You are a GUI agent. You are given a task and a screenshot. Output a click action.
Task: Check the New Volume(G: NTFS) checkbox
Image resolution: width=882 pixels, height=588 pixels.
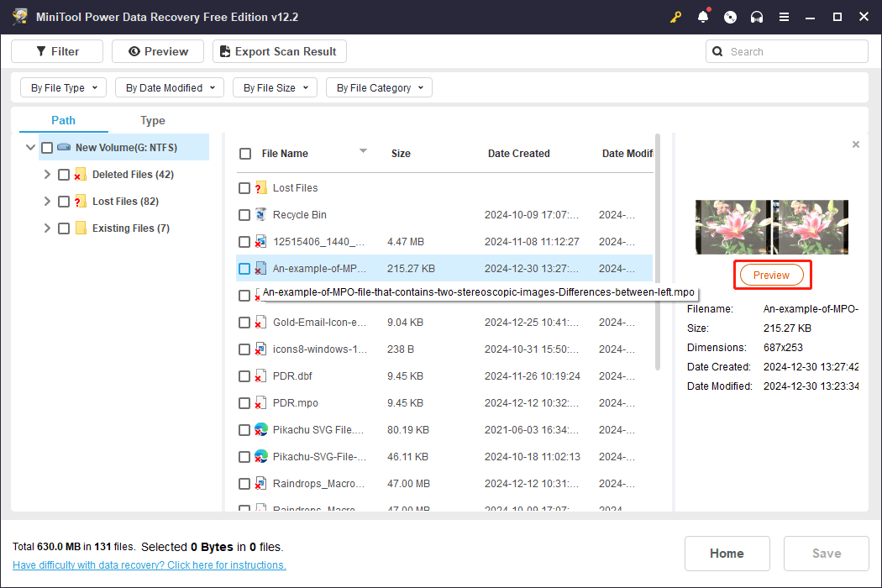47,148
